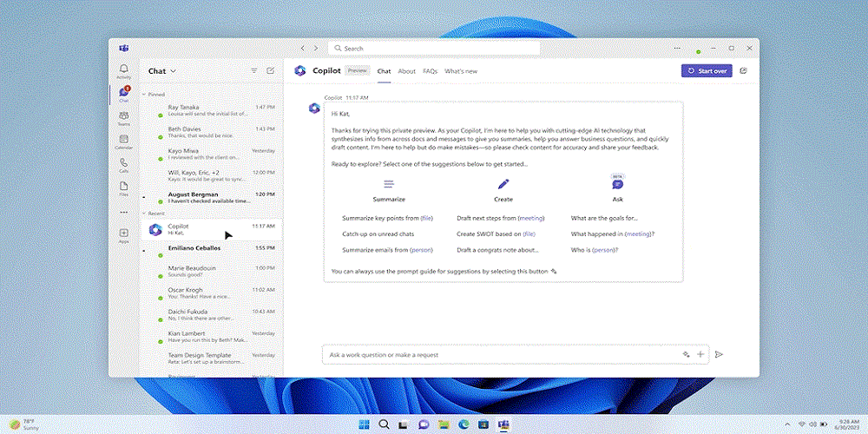This screenshot has width=868, height=434.
Task: Switch to the FAQs tab
Action: coord(431,71)
